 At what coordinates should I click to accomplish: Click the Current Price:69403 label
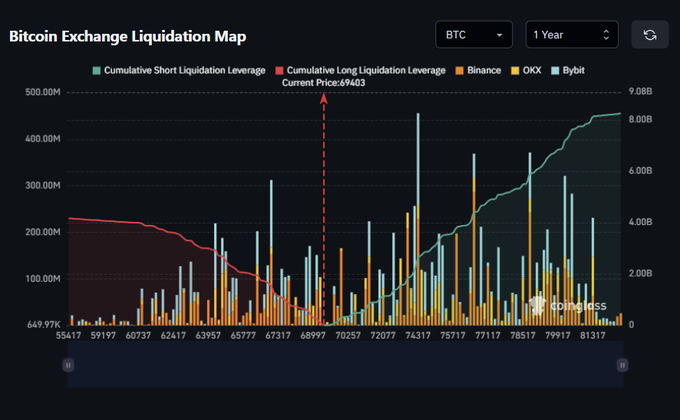tap(322, 83)
